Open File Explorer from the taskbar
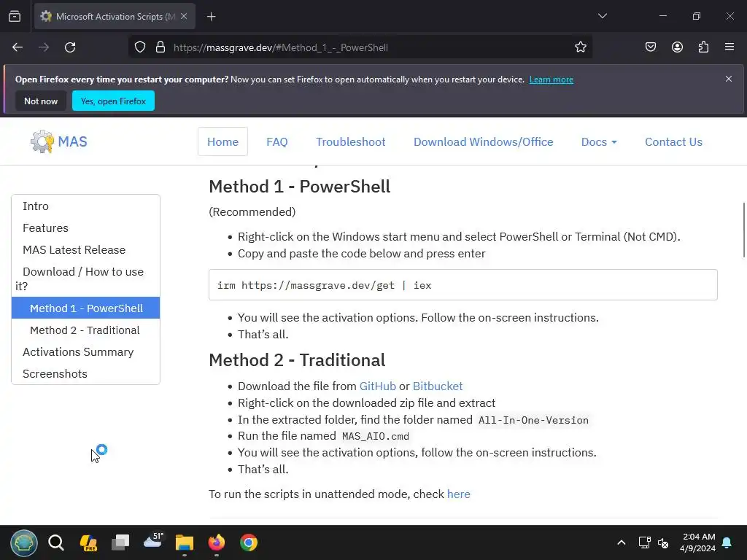The height and width of the screenshot is (560, 747). point(185,542)
